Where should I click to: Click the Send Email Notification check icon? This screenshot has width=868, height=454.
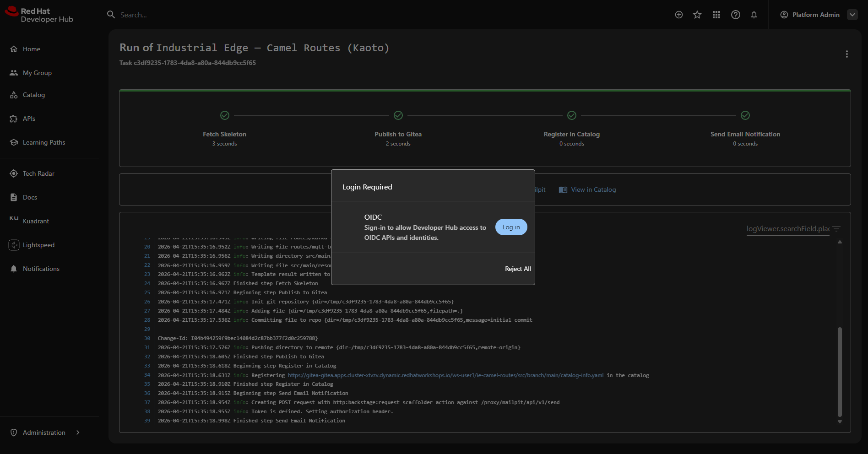745,115
